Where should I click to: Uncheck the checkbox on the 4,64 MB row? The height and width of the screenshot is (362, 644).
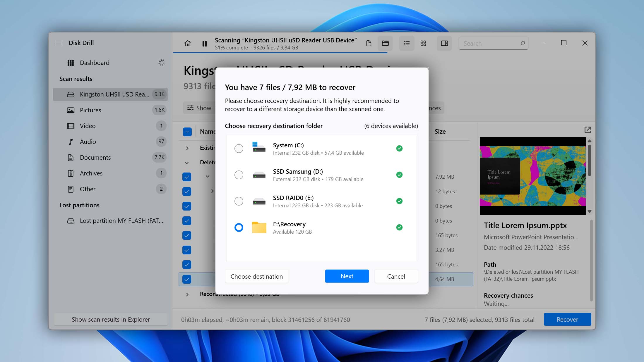click(187, 279)
